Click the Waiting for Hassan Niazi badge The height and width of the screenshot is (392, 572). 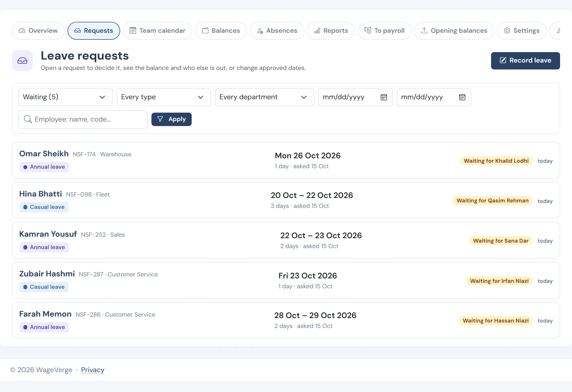tap(496, 321)
